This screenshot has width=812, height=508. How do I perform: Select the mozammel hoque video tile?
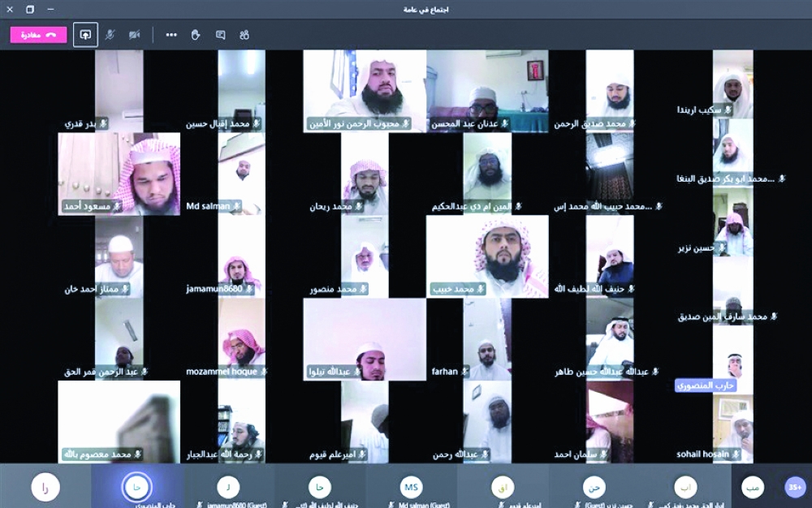coord(241,339)
